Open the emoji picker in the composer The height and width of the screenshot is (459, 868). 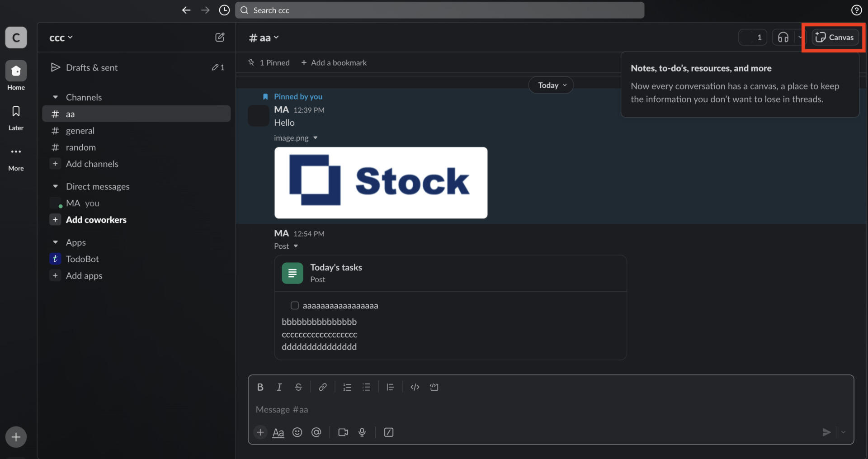pyautogui.click(x=297, y=432)
